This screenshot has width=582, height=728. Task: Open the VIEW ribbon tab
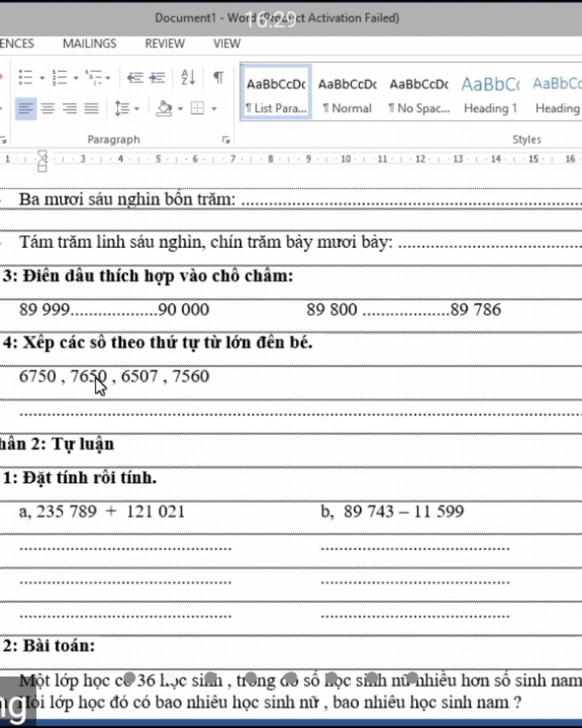[x=226, y=44]
